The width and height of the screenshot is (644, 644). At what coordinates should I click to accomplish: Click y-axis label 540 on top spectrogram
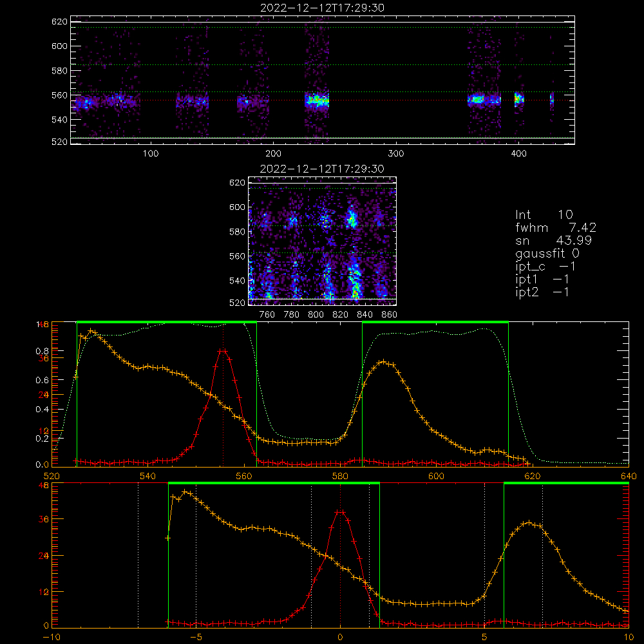[59, 120]
